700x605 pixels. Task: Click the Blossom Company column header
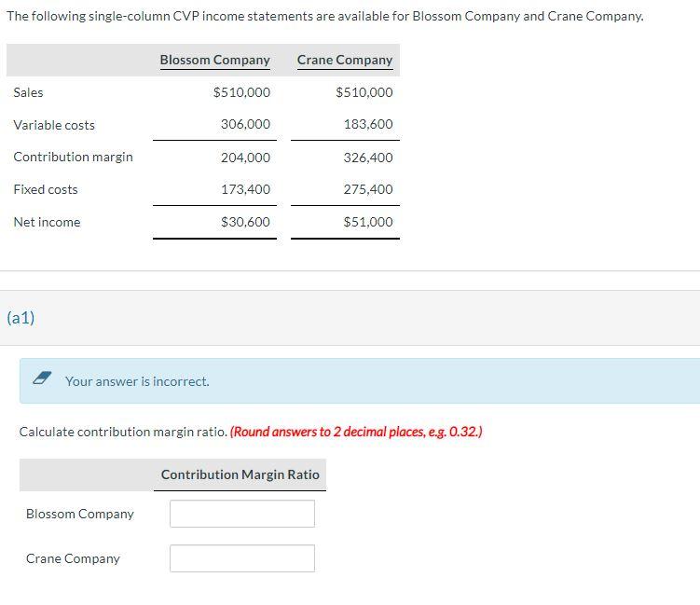tap(214, 60)
